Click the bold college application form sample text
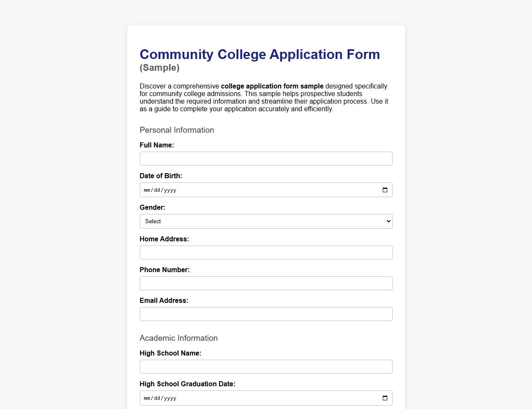Image resolution: width=532 pixels, height=409 pixels. point(272,86)
